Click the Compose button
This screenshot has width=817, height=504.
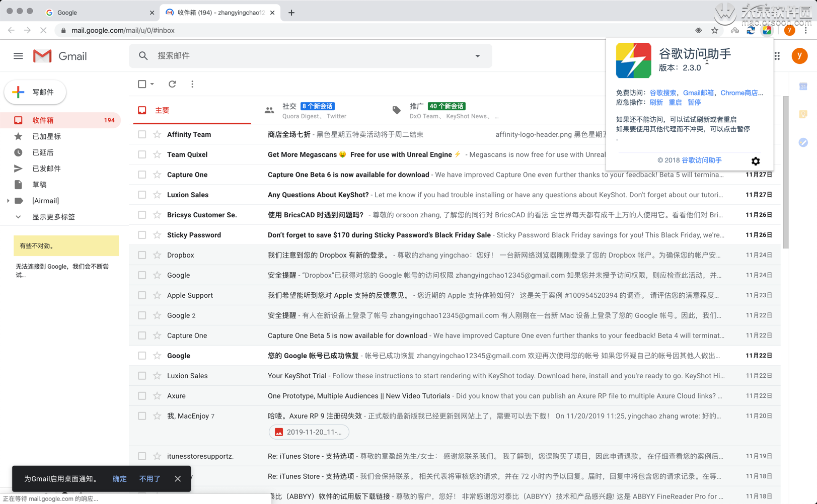click(35, 92)
